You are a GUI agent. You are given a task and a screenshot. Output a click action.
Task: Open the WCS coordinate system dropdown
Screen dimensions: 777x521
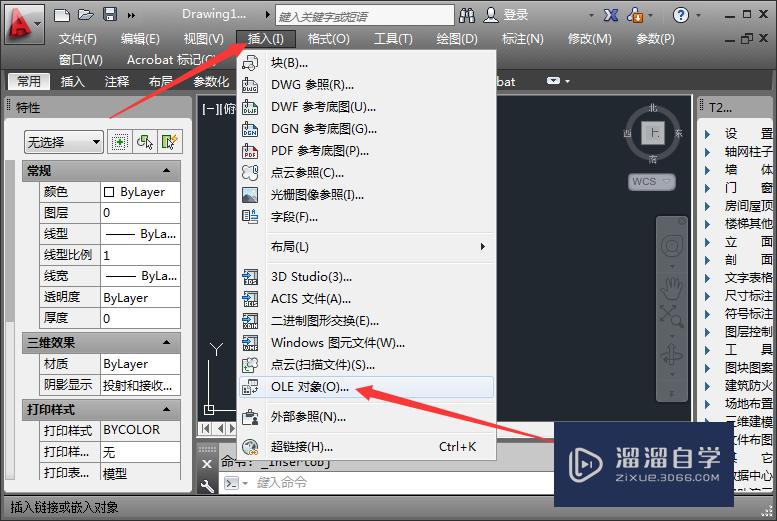[x=651, y=181]
